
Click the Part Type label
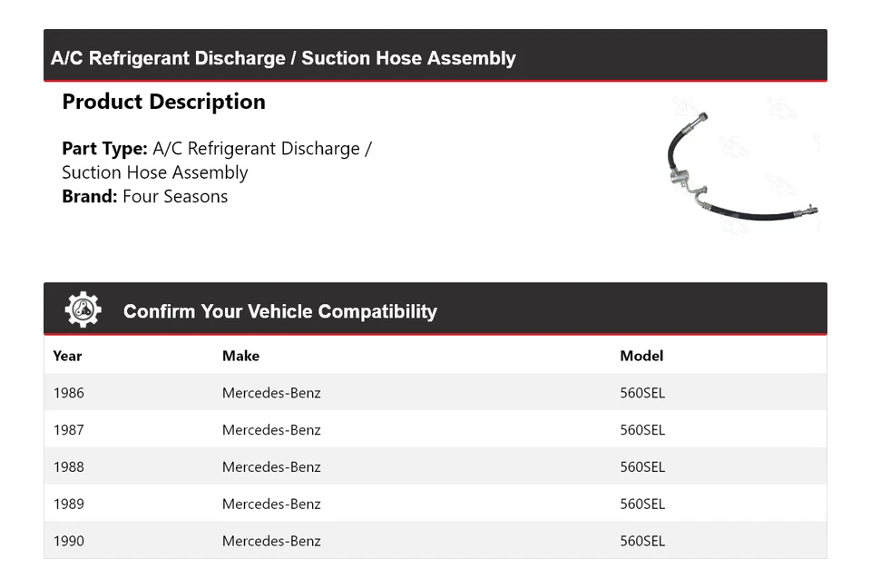pos(104,149)
